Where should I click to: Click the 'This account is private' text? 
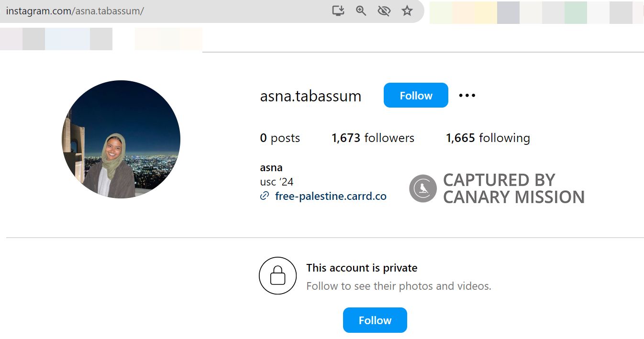(362, 268)
